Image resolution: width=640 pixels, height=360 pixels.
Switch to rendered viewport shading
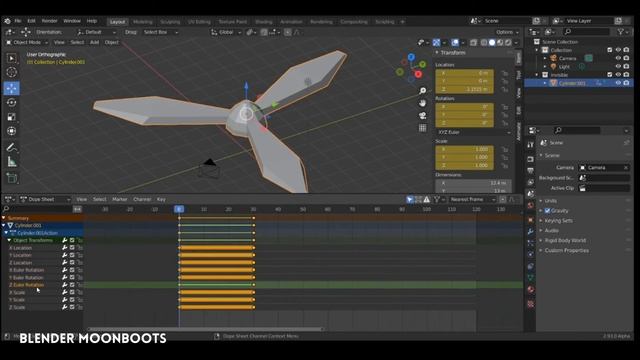(x=508, y=42)
